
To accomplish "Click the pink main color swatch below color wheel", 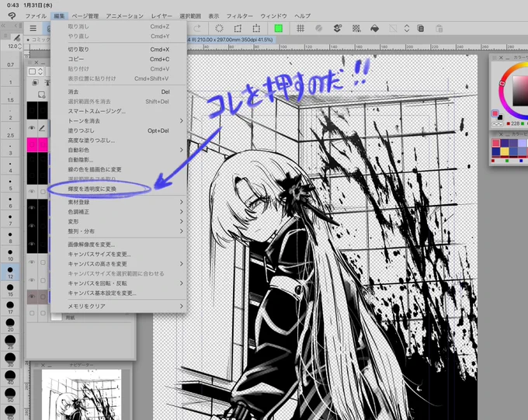I will (495, 113).
